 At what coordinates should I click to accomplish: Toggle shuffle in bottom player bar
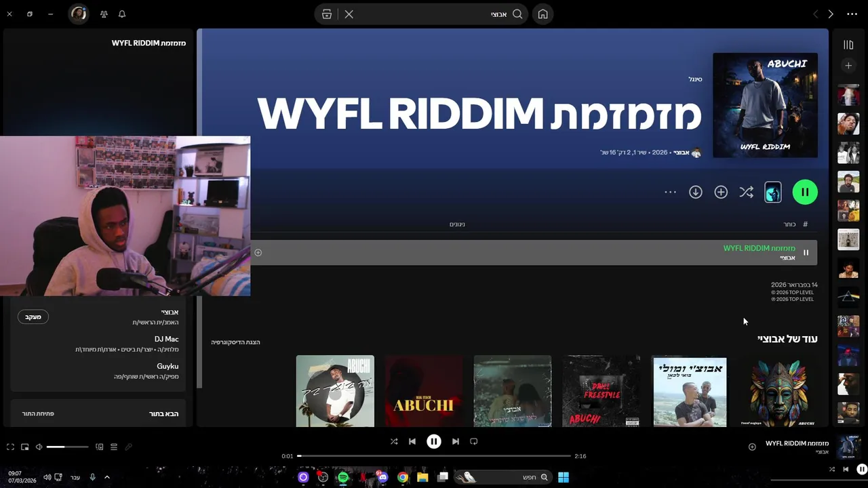tap(394, 441)
